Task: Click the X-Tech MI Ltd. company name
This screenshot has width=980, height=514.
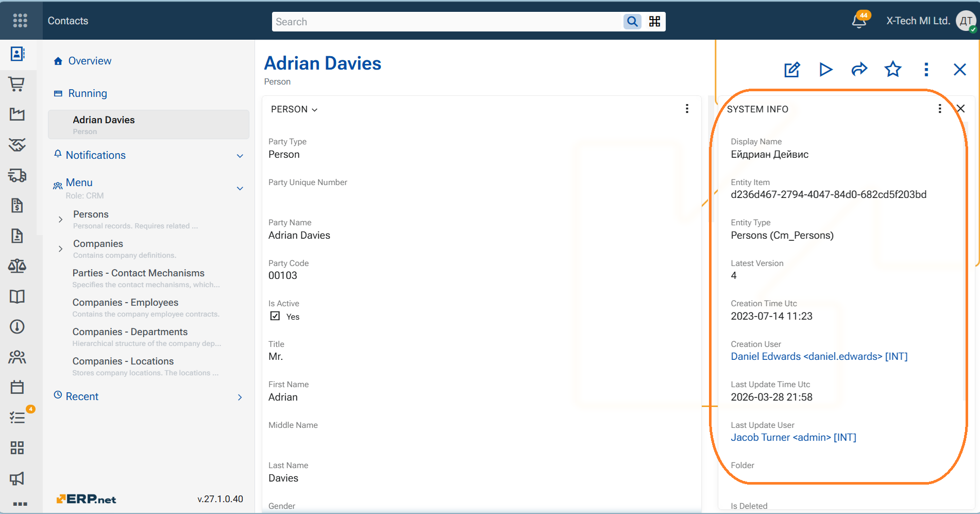Action: [x=918, y=21]
